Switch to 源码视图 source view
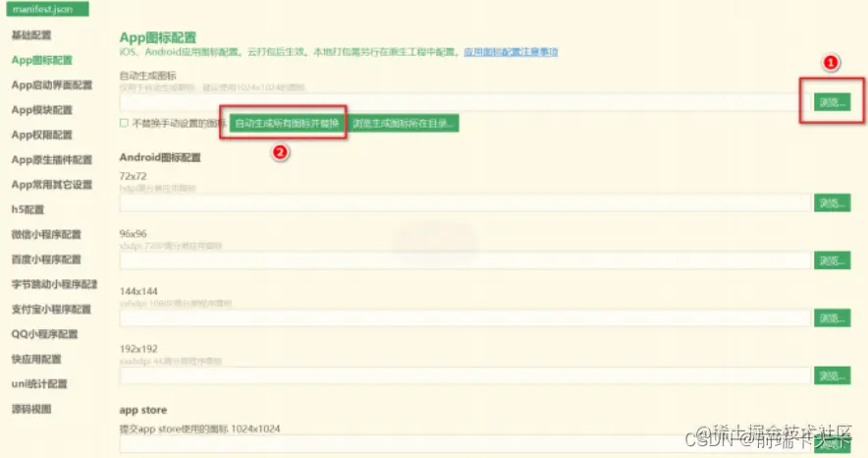 click(x=31, y=409)
